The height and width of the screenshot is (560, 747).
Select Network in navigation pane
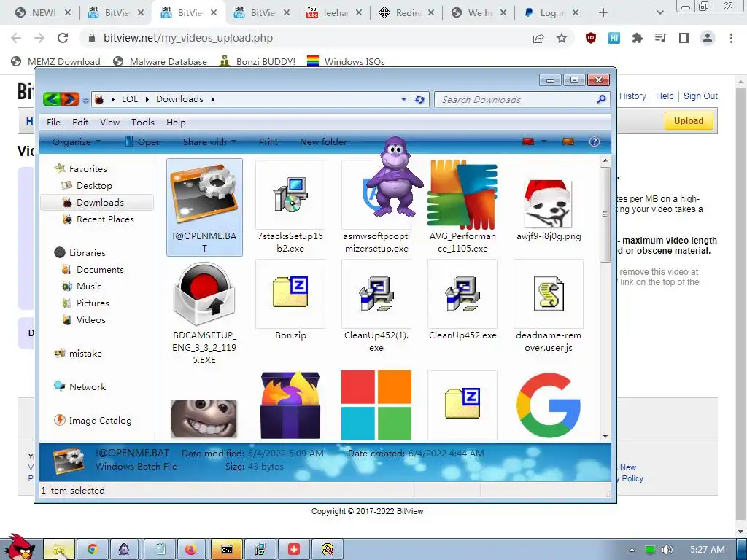88,386
